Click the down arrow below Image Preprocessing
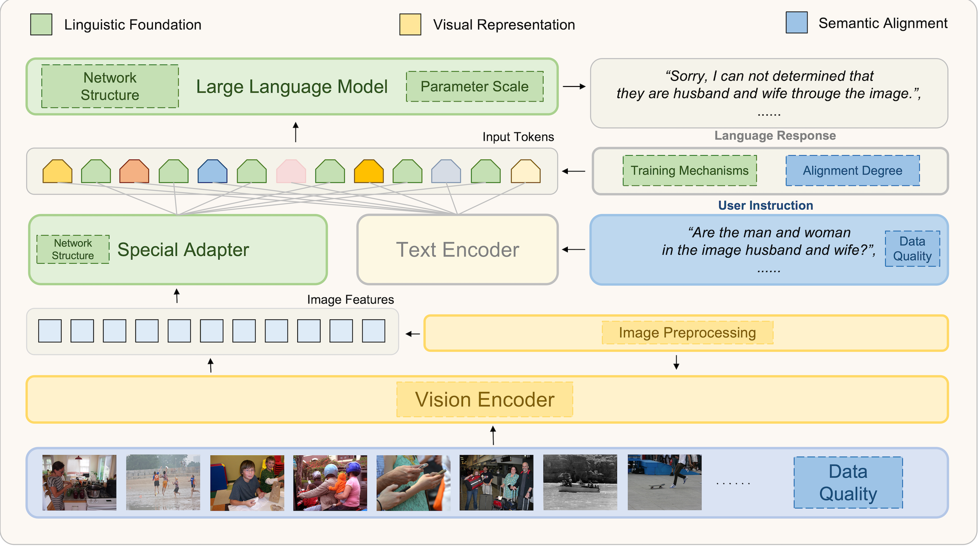This screenshot has height=548, width=980. coord(676,362)
